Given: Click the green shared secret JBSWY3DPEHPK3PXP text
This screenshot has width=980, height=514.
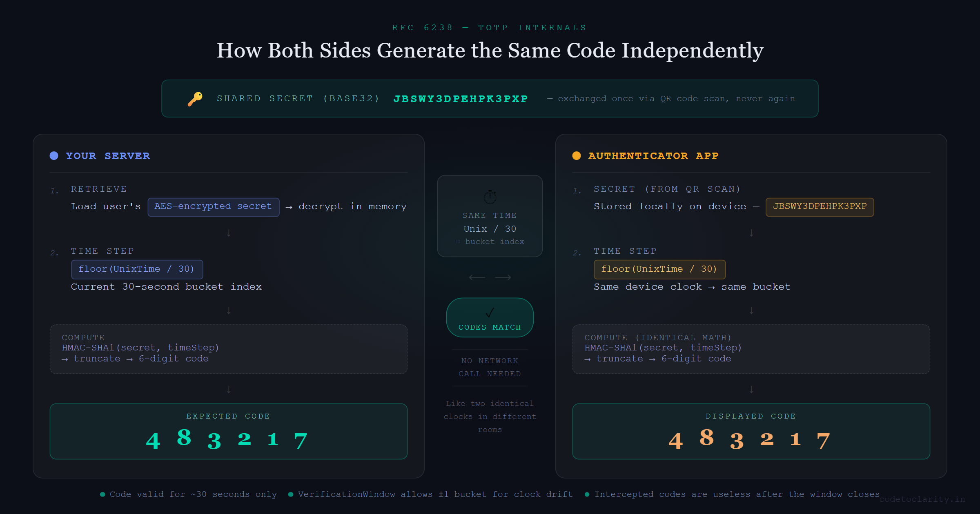Looking at the screenshot, I should pos(461,98).
